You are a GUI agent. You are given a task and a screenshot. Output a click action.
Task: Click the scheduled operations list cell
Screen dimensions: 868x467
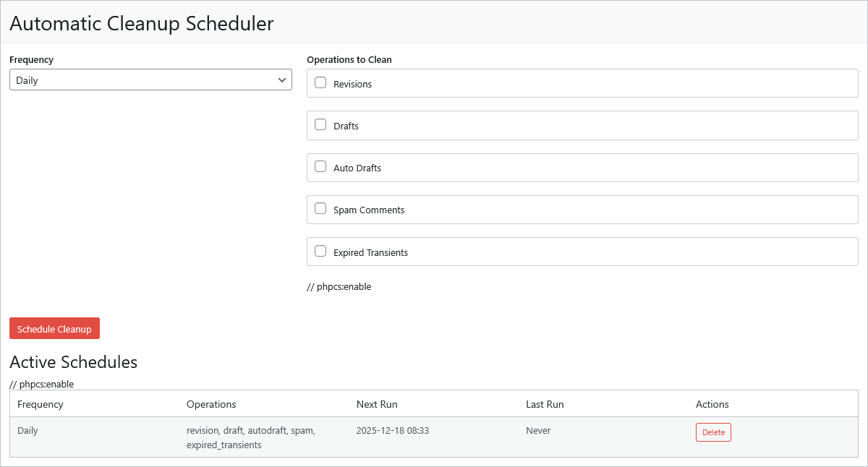[x=250, y=437]
